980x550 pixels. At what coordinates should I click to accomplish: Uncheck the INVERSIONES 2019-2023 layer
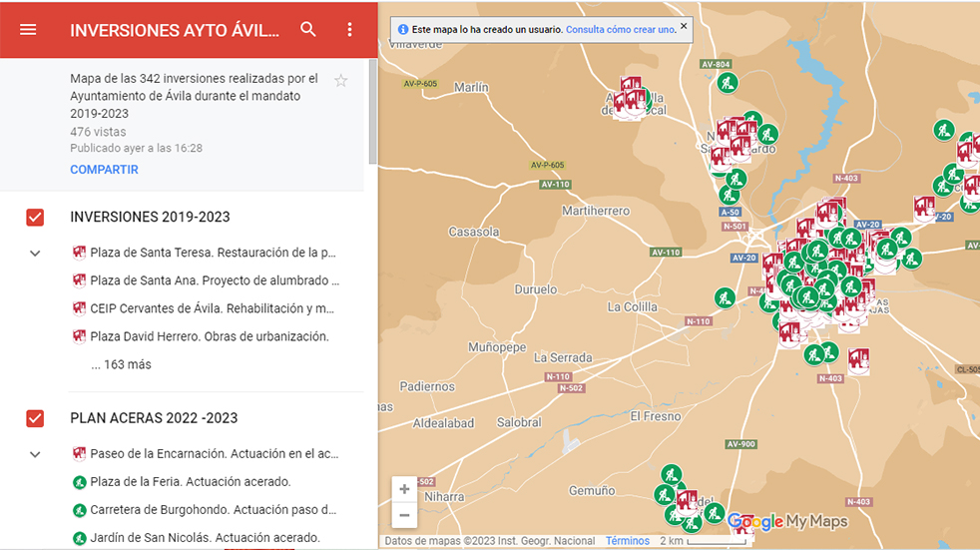pos(35,218)
